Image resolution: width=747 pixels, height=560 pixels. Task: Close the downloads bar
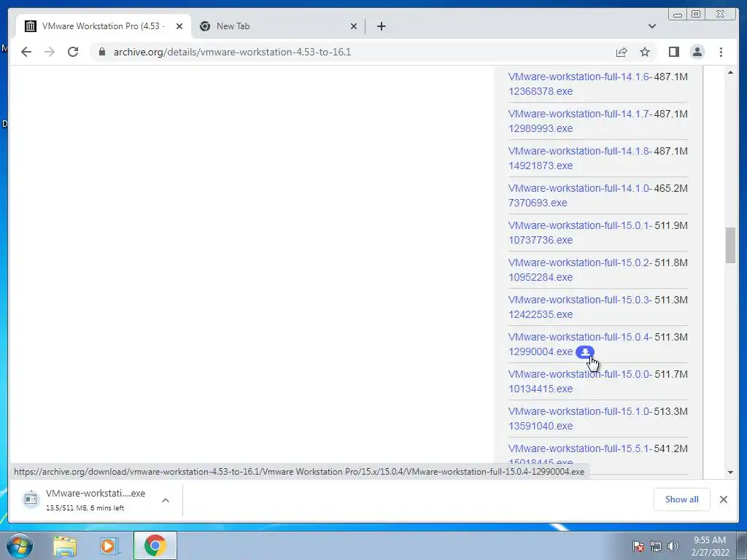coord(723,499)
